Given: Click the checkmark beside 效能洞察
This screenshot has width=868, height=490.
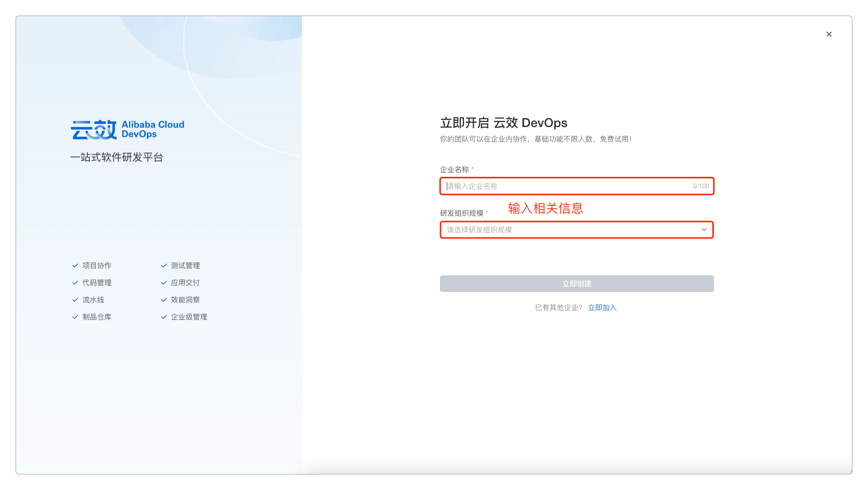Looking at the screenshot, I should (164, 300).
